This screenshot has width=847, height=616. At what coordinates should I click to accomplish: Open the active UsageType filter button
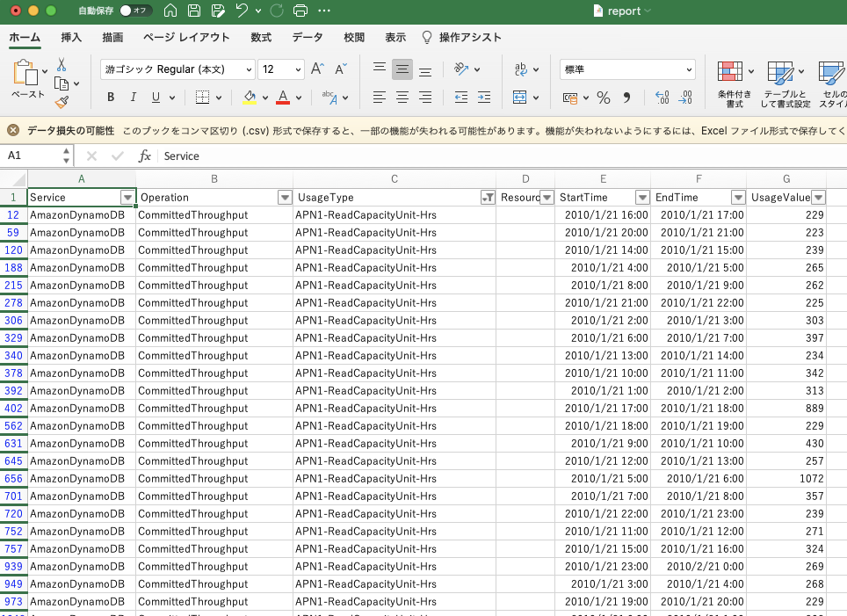point(488,198)
